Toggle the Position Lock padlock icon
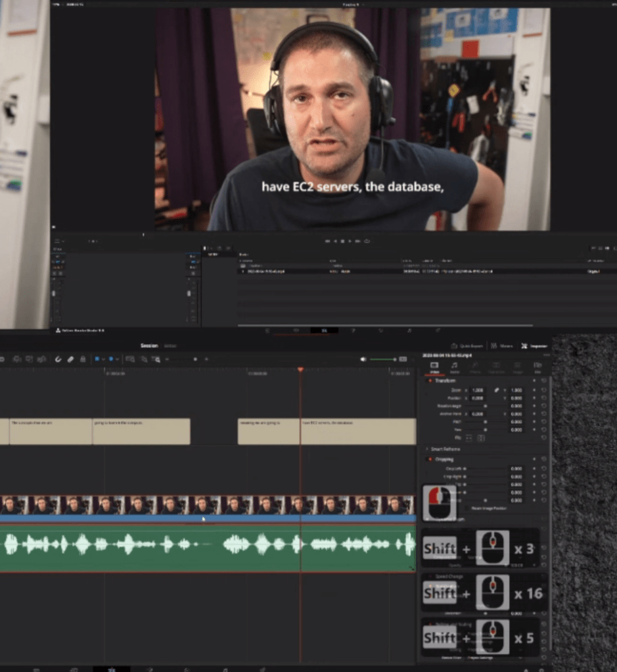The image size is (617, 672). tap(83, 359)
